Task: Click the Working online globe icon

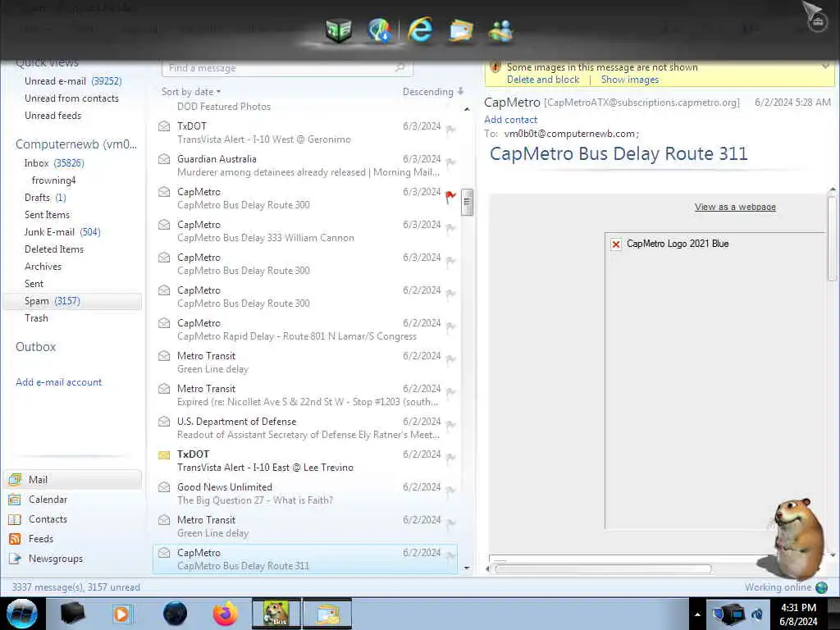Action: (822, 587)
